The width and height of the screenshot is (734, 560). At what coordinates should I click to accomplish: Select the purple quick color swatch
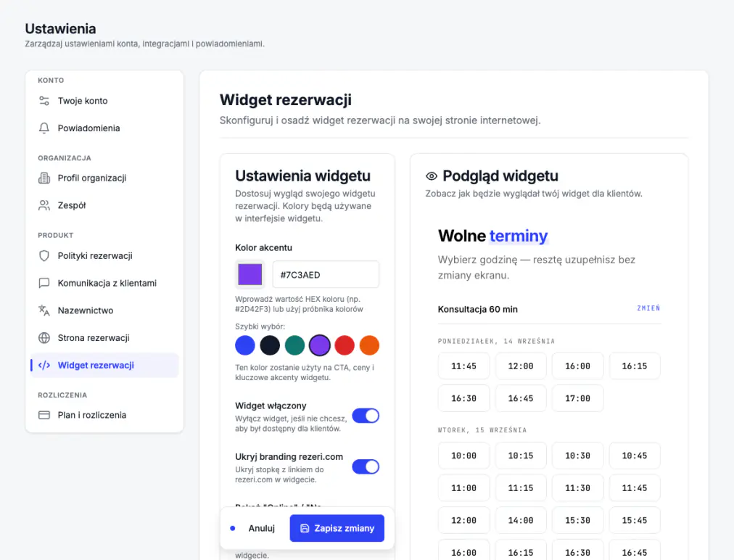coord(320,345)
